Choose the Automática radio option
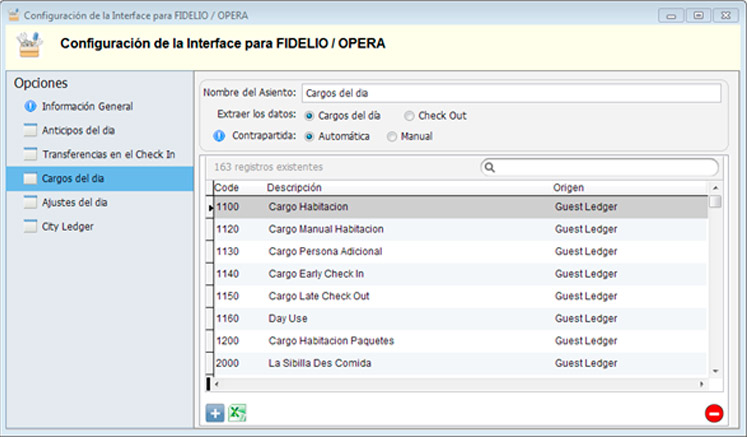Screen dimensions: 747x437 tap(309, 137)
